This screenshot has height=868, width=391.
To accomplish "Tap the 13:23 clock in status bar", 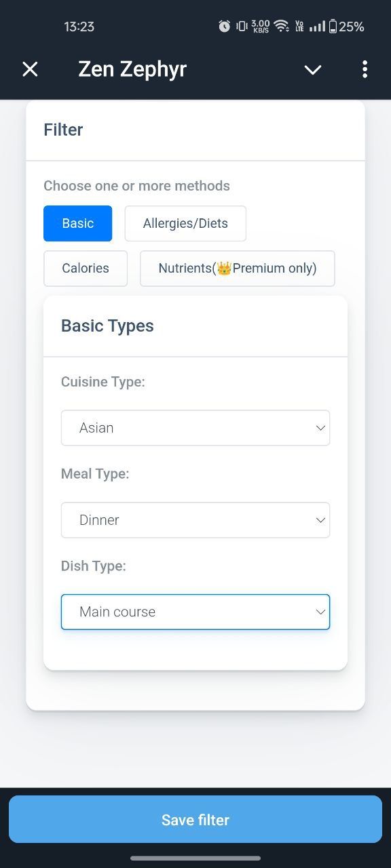I will (x=79, y=26).
